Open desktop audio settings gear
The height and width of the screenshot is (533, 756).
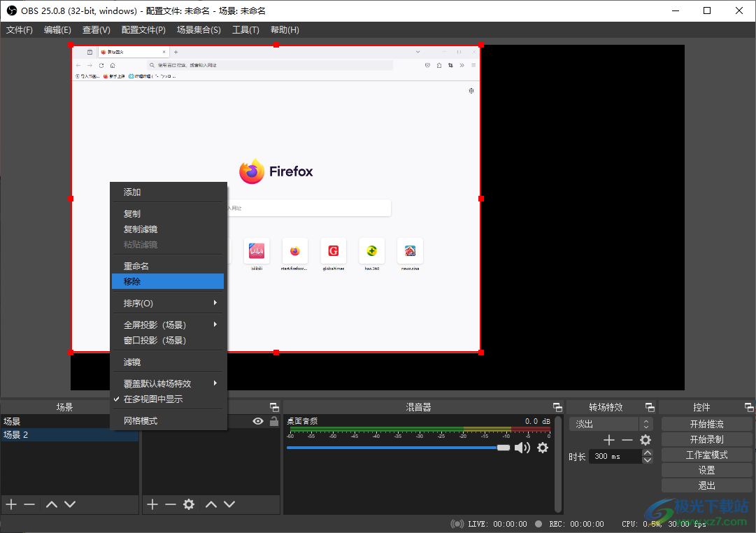tap(543, 448)
